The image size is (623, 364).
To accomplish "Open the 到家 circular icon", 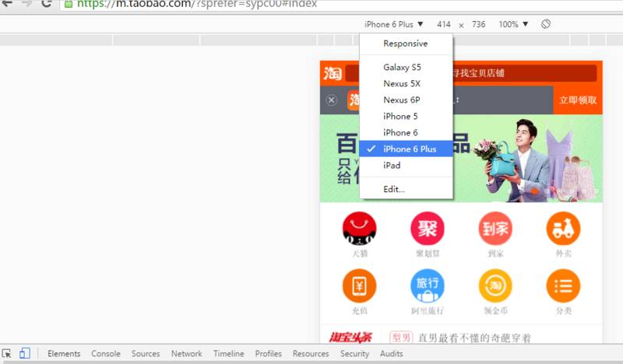I will click(x=495, y=228).
